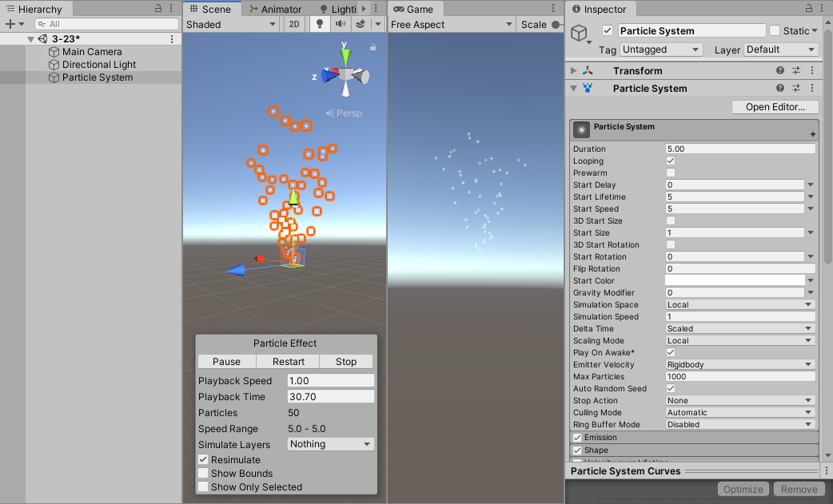This screenshot has height=504, width=833.
Task: Open Particle System component kebab menu
Action: pos(812,88)
